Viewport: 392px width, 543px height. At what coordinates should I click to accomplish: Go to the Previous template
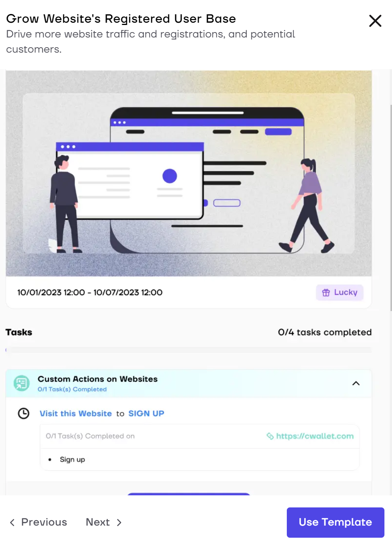coord(38,522)
